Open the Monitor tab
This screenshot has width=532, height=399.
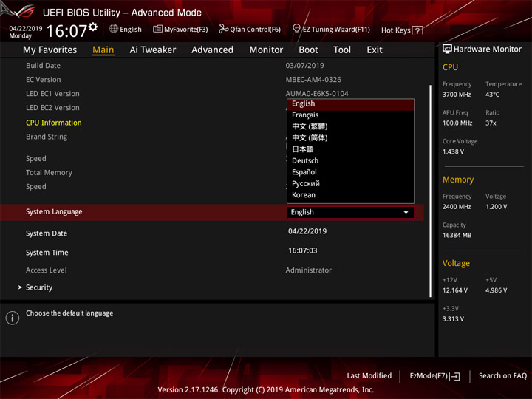pos(266,50)
